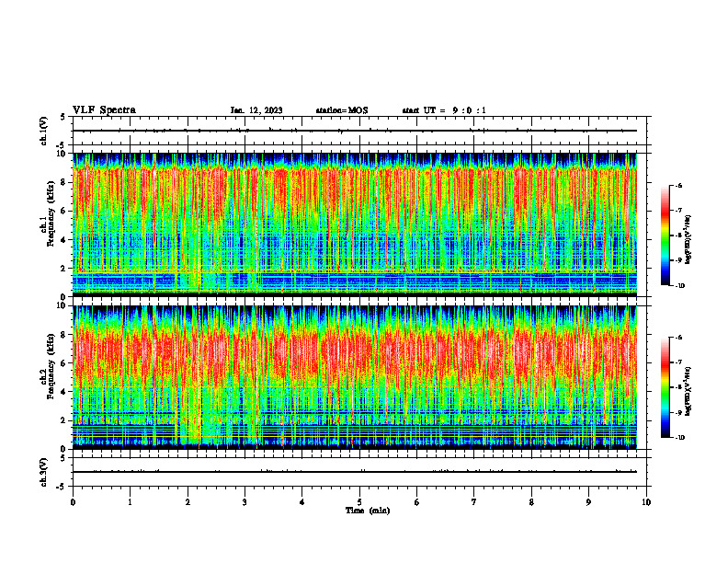Click the "4" kHz tick on ch.1 frequency axis
This screenshot has width=728, height=563.
pyautogui.click(x=63, y=240)
